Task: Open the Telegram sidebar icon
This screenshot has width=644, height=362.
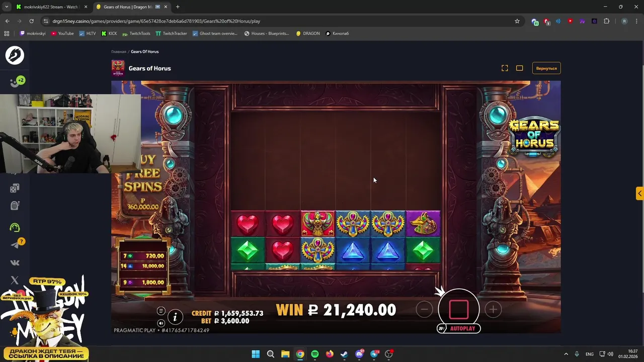Action: 15,245
